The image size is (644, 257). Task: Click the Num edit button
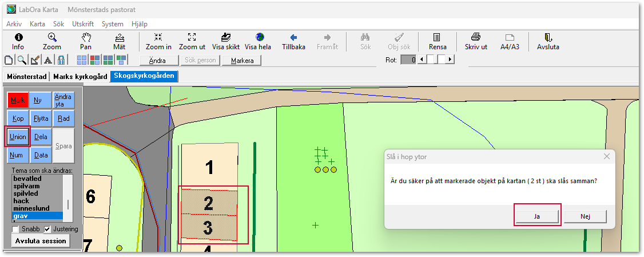click(x=18, y=156)
